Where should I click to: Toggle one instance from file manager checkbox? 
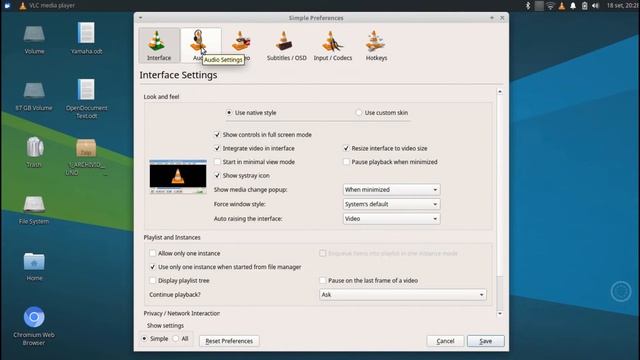[225, 267]
